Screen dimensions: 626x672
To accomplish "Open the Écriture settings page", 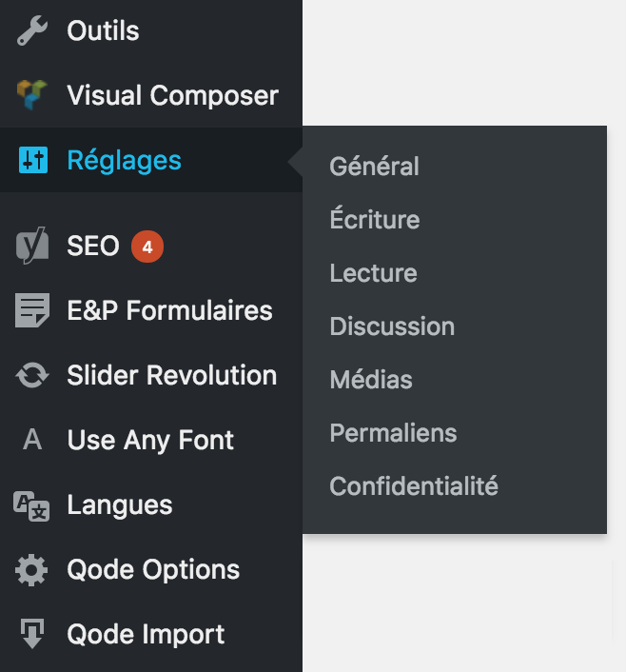I will 374,220.
